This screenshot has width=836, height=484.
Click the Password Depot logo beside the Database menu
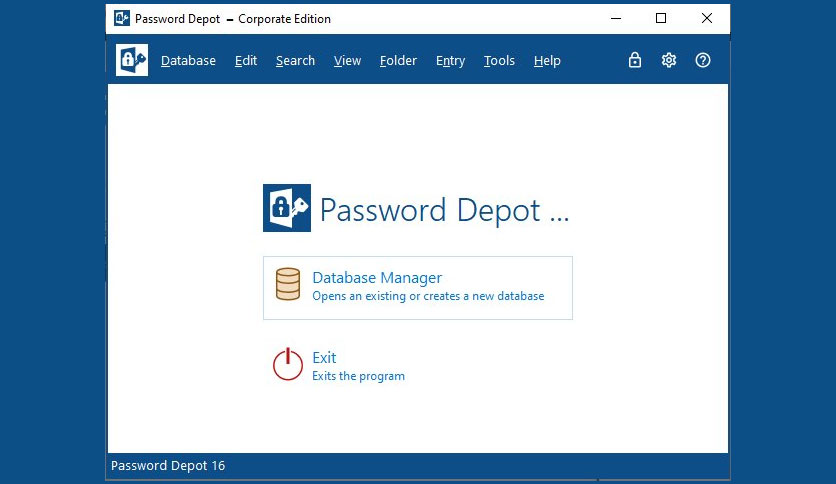pos(132,60)
